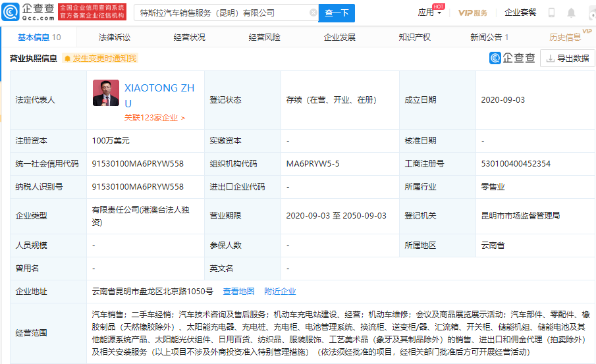Viewport: 596px width, 364px height.
Task: Select region value 云南省
Action: coord(493,246)
